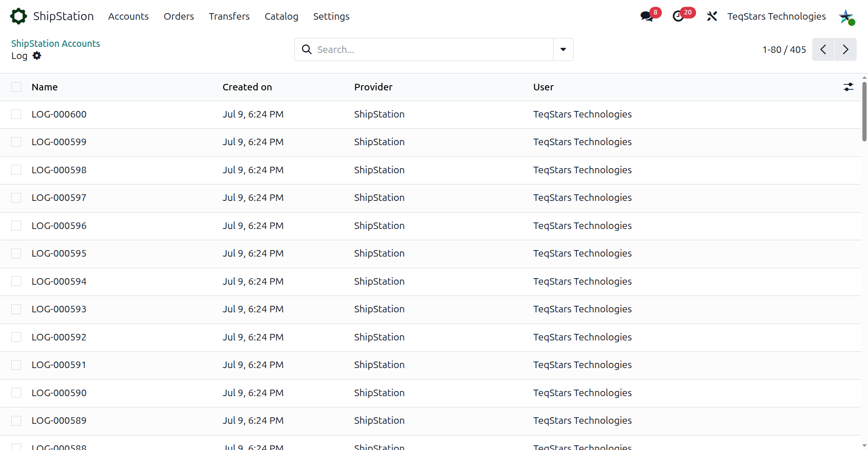The width and height of the screenshot is (868, 450).
Task: Click the ShipStation brand name
Action: click(x=63, y=16)
